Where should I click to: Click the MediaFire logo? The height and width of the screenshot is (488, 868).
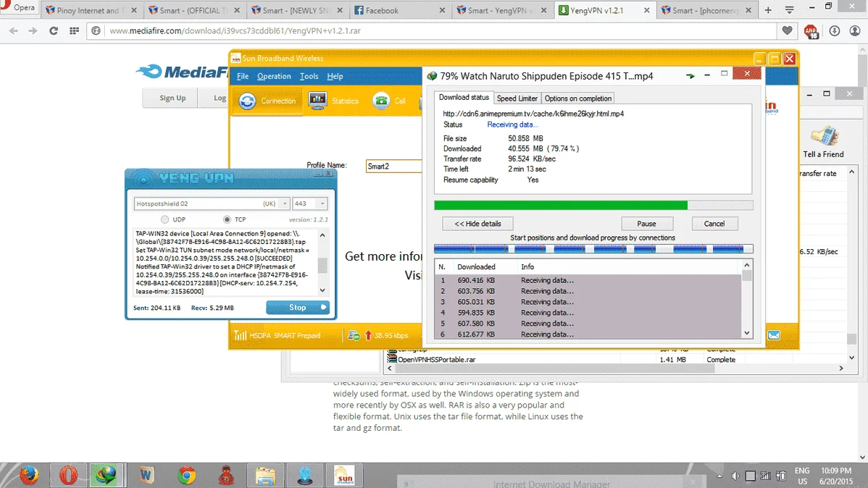tap(183, 72)
